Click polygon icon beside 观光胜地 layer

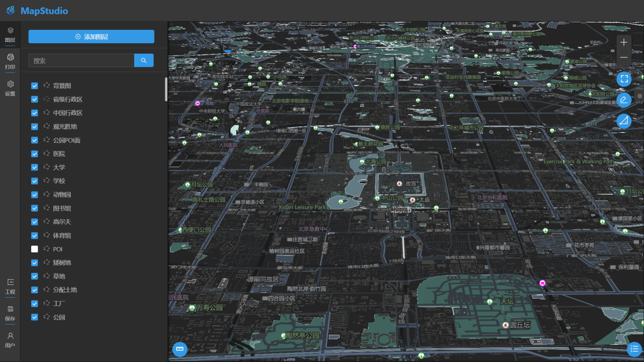(x=47, y=127)
